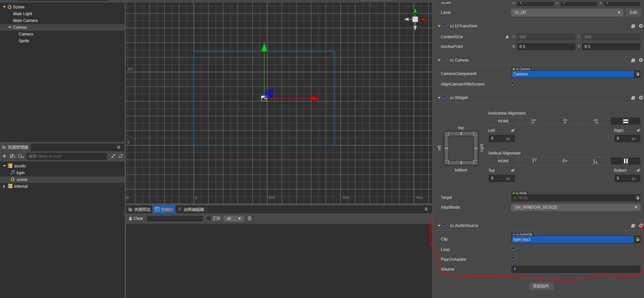Switch to the 动画编辑器 tab
This screenshot has width=644, height=298.
(191, 209)
